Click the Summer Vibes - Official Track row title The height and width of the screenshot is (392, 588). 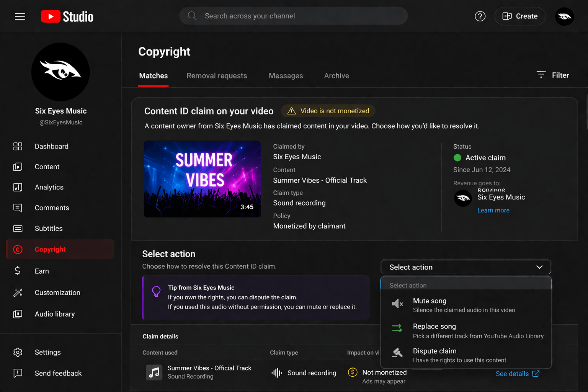209,368
